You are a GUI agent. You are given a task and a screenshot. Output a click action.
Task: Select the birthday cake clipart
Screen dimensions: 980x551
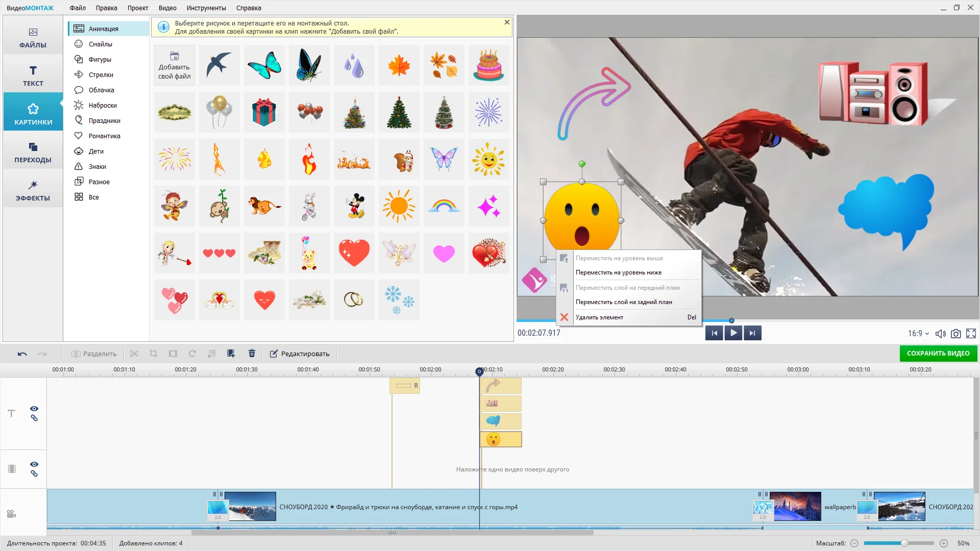489,65
